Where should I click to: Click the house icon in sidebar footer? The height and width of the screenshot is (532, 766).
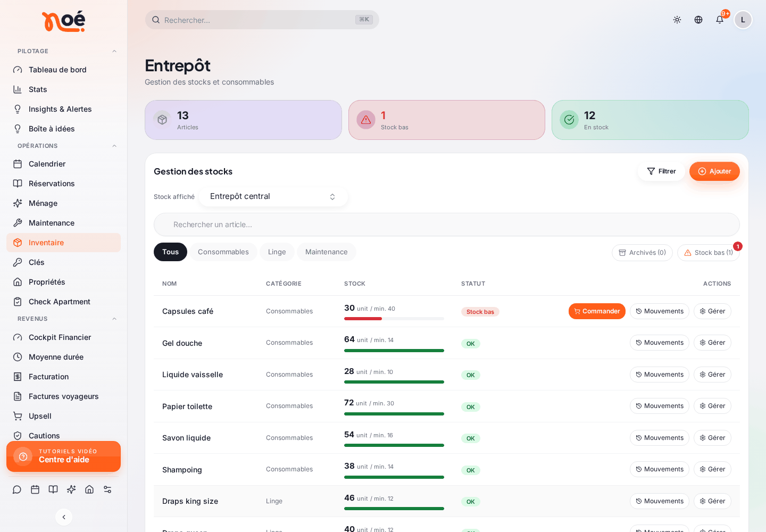coord(89,489)
